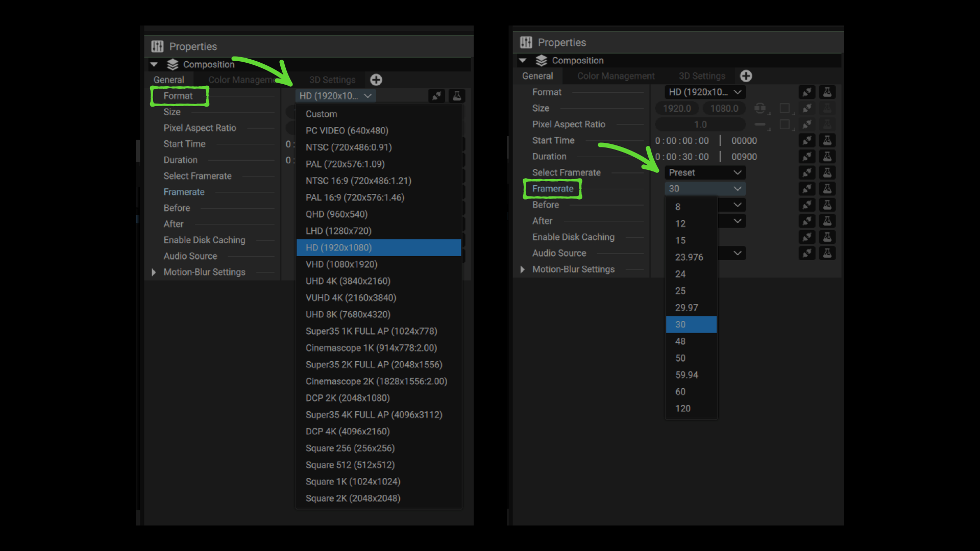
Task: Open the Select Framerate Preset dropdown
Action: pyautogui.click(x=705, y=173)
